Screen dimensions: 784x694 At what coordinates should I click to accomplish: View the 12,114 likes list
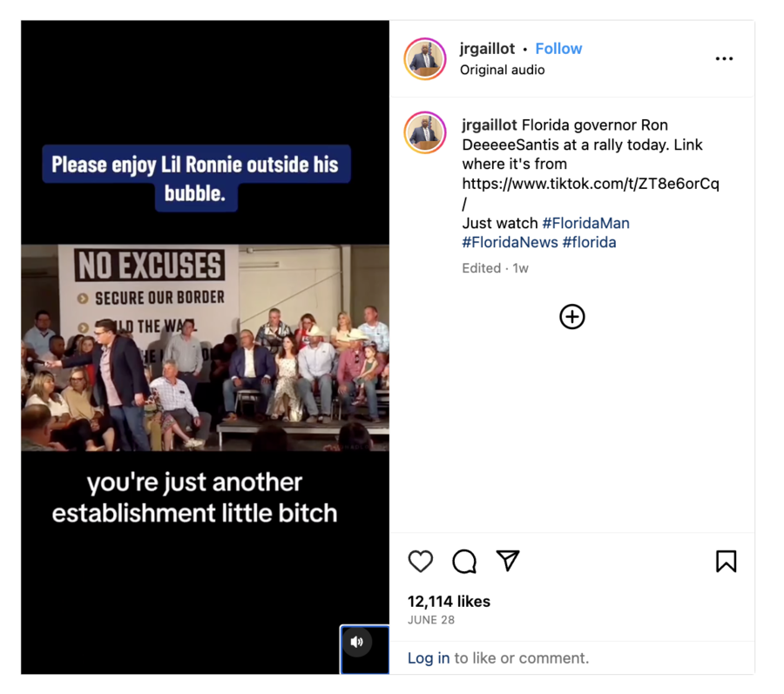[x=449, y=602]
